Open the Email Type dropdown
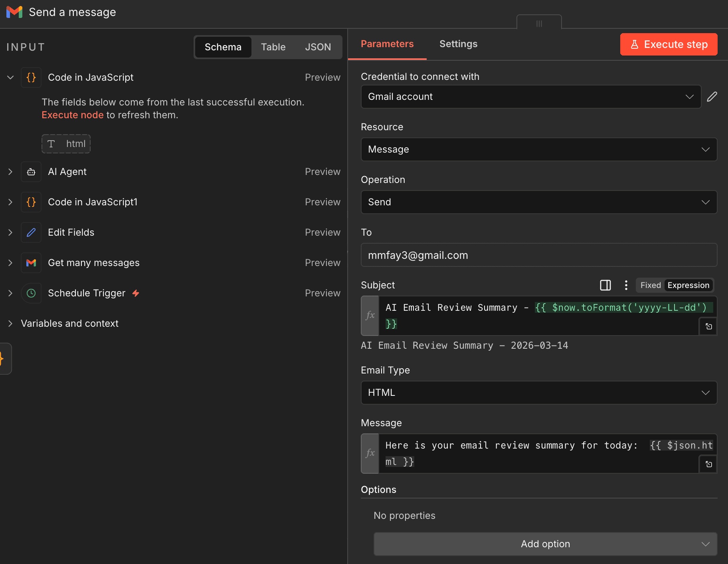The image size is (728, 564). click(x=538, y=392)
